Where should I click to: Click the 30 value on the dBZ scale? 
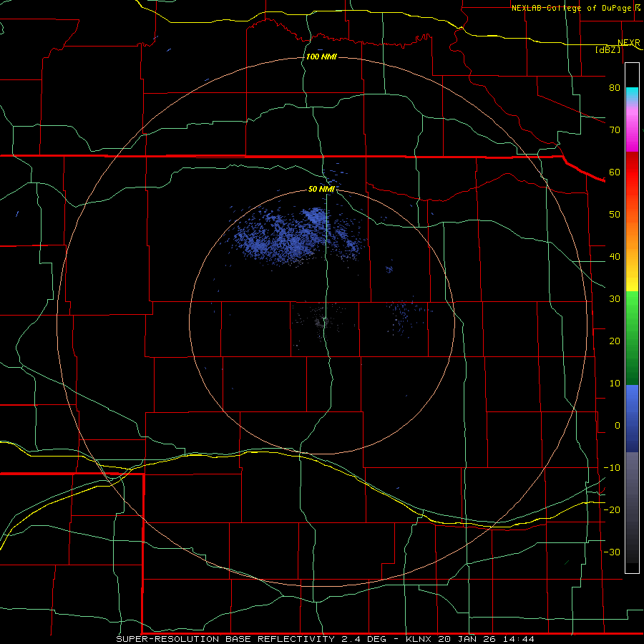pos(615,299)
